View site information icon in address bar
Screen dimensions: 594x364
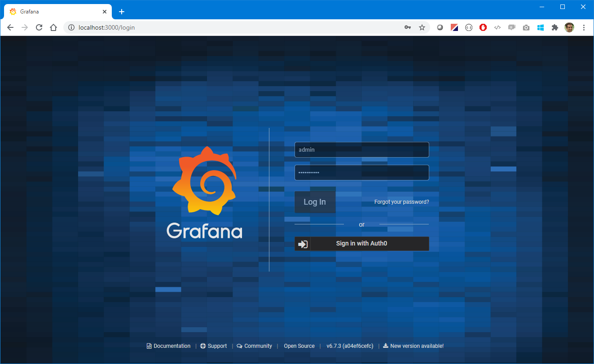pos(71,27)
